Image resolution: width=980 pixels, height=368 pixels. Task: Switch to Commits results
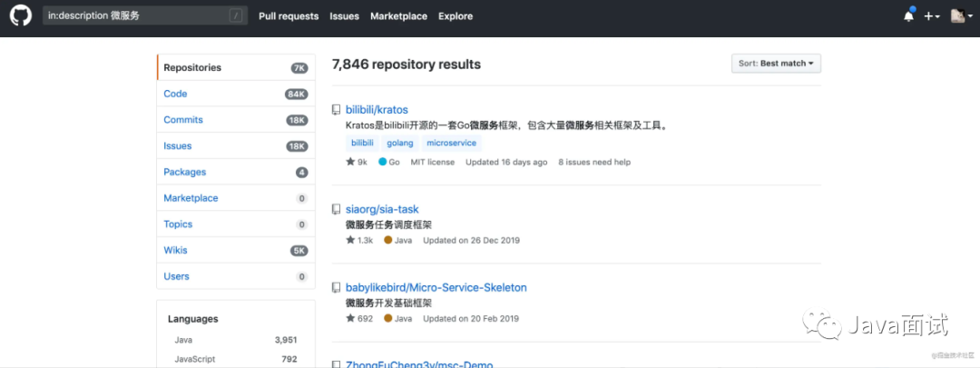pyautogui.click(x=236, y=120)
